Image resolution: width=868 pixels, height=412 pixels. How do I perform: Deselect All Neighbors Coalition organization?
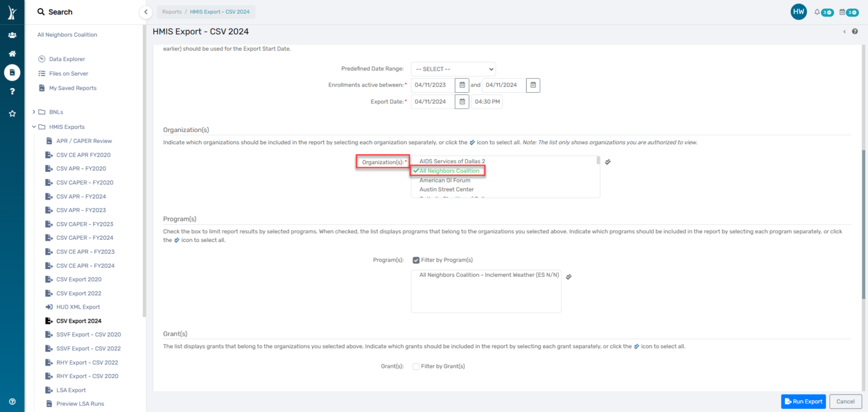(449, 171)
